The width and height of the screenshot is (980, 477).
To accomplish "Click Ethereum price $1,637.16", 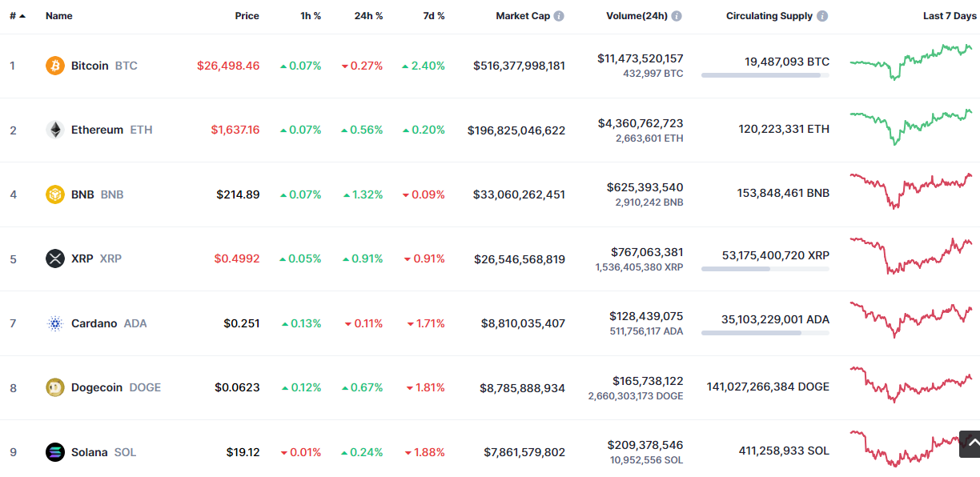I will tap(235, 130).
